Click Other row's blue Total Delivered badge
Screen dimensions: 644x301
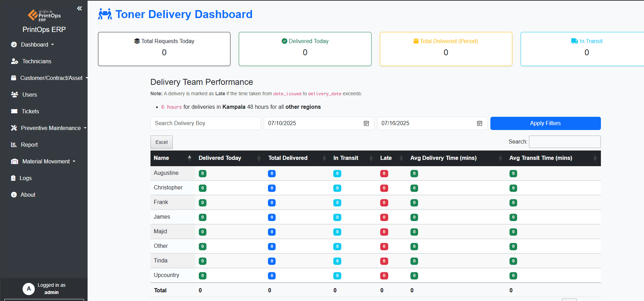point(272,246)
